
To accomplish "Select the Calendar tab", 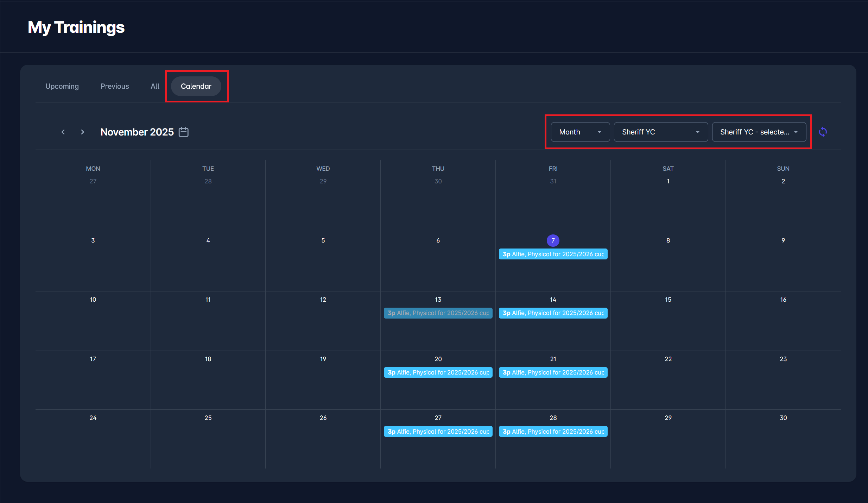I will click(196, 86).
